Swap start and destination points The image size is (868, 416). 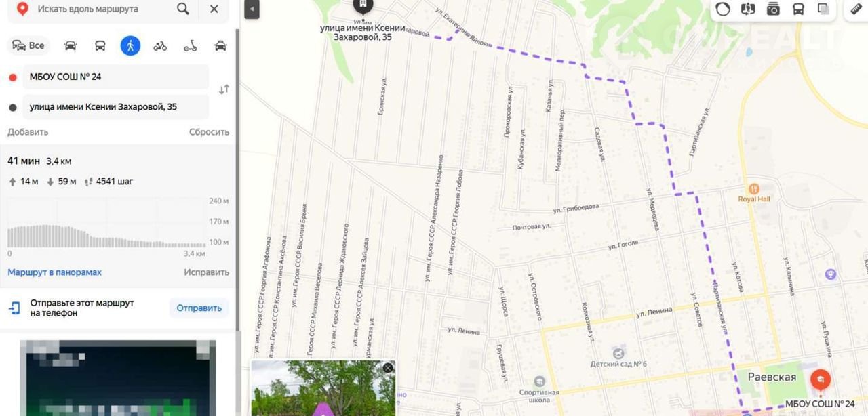(x=224, y=89)
